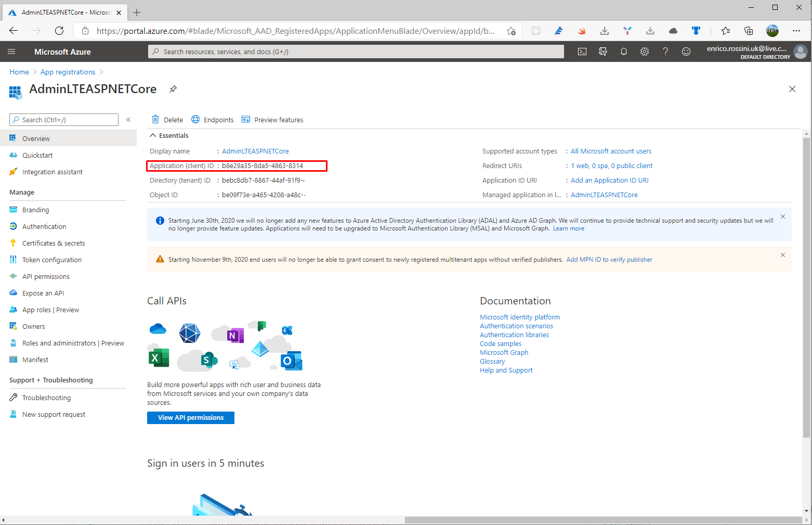812x525 pixels.
Task: Click the Delete trash icon
Action: (x=155, y=119)
